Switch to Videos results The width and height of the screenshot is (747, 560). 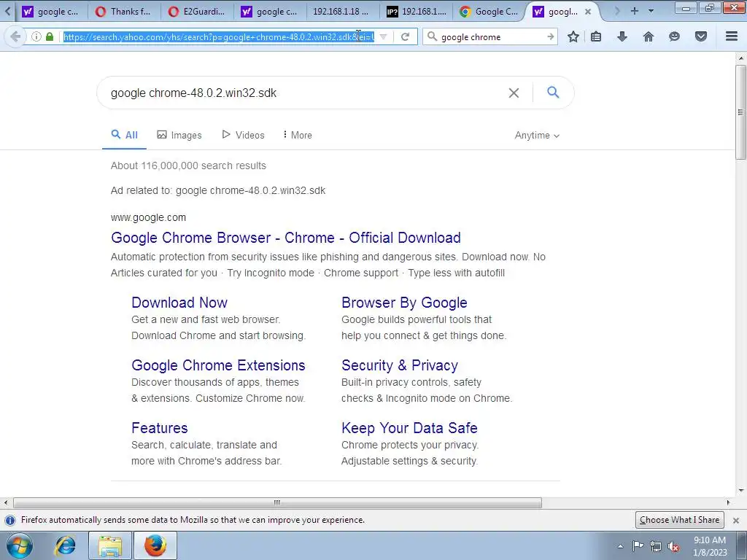tap(243, 135)
